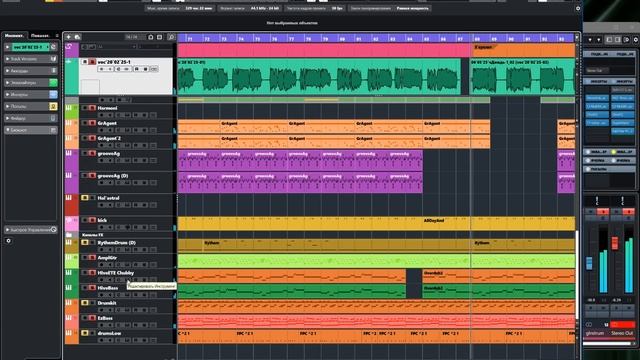Click the 44.1 kHz - 24 bit record format
Screen dimensions: 640x360
pos(265,8)
